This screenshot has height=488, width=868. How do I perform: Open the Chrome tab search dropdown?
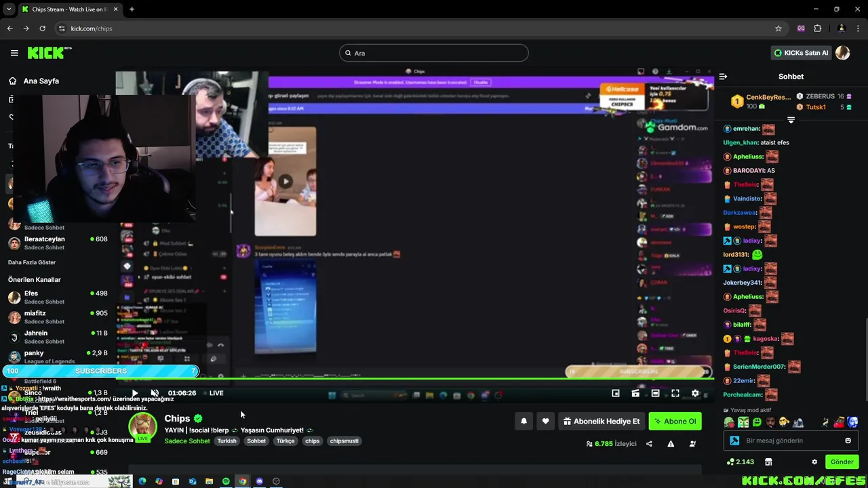coord(9,9)
